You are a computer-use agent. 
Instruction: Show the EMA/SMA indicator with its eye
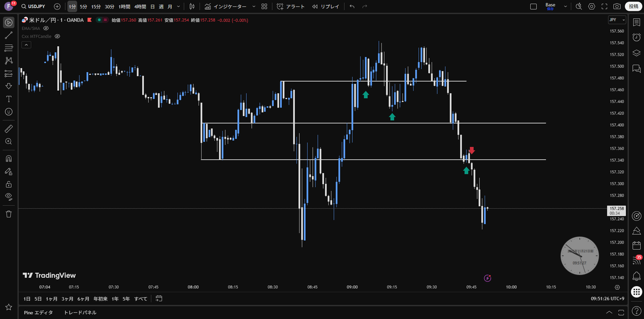pyautogui.click(x=46, y=28)
